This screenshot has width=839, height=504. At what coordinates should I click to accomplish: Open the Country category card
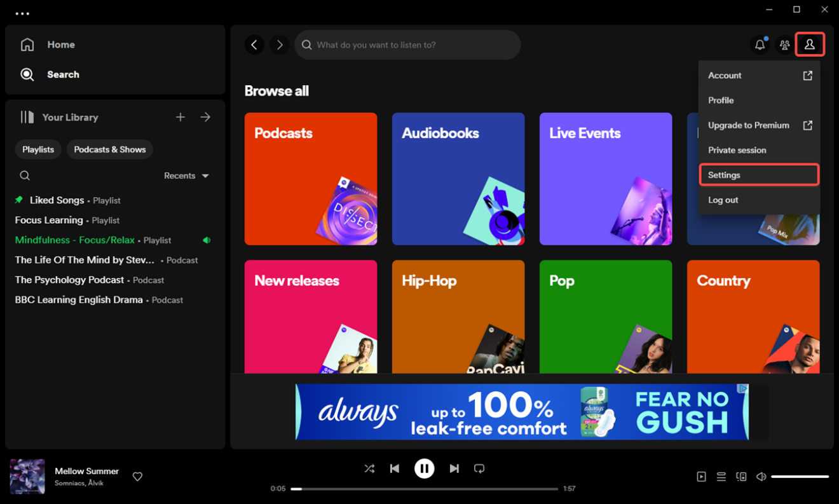pyautogui.click(x=753, y=317)
